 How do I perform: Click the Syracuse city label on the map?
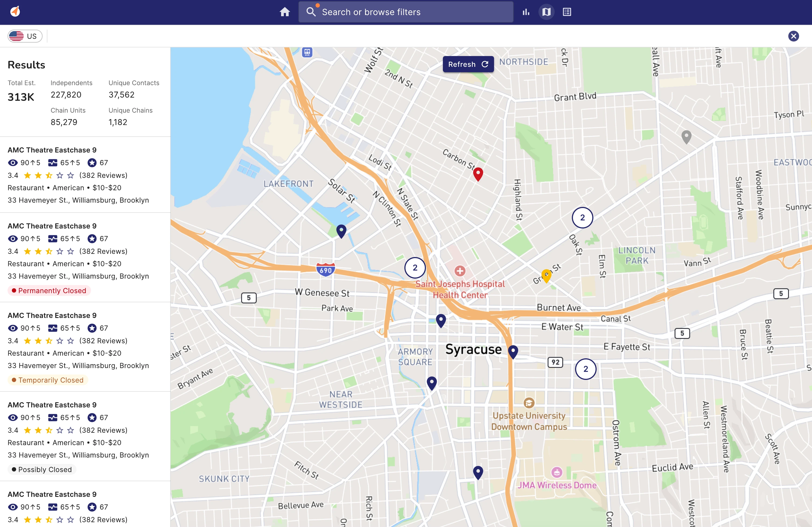pyautogui.click(x=474, y=349)
